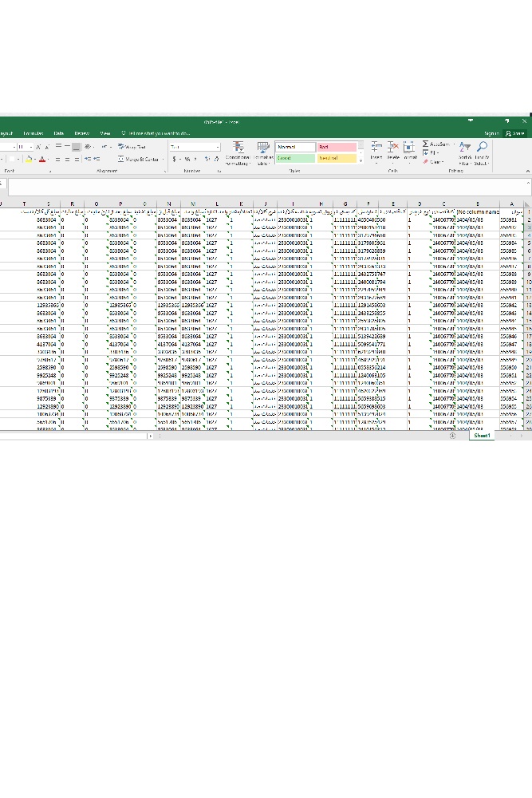Toggle Merge & Center
532x798 pixels.
click(138, 160)
